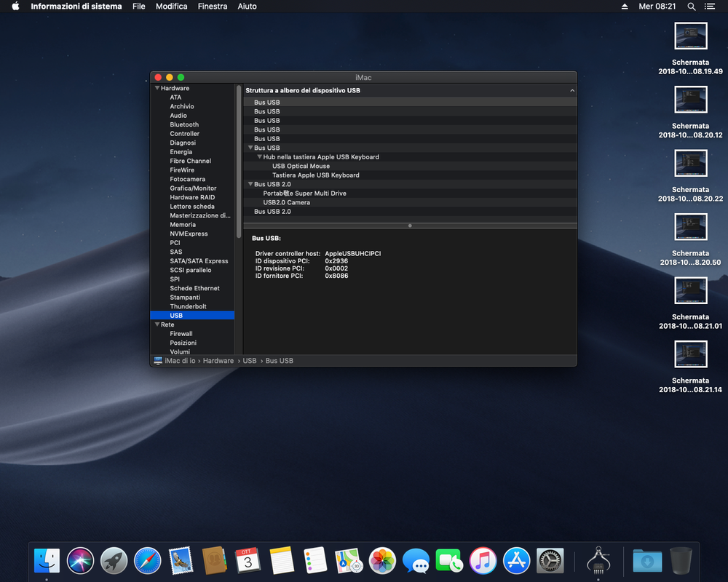Select Memoria in the sidebar
The height and width of the screenshot is (582, 728).
coord(183,225)
